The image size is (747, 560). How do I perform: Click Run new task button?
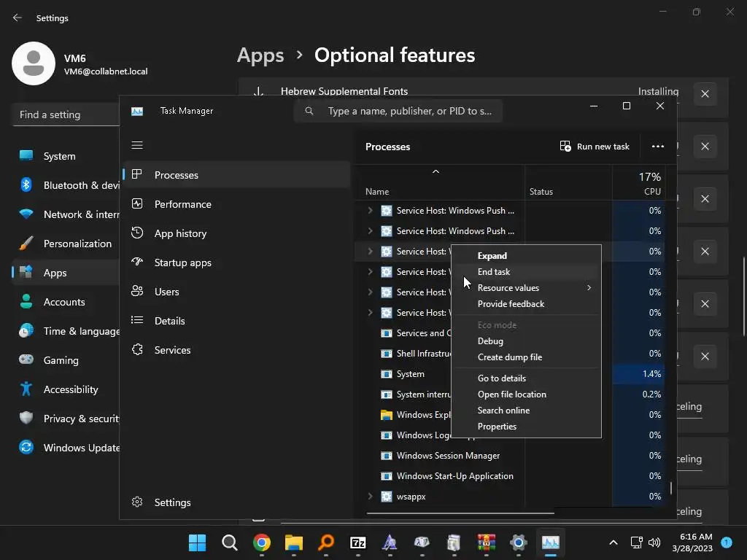click(x=595, y=146)
